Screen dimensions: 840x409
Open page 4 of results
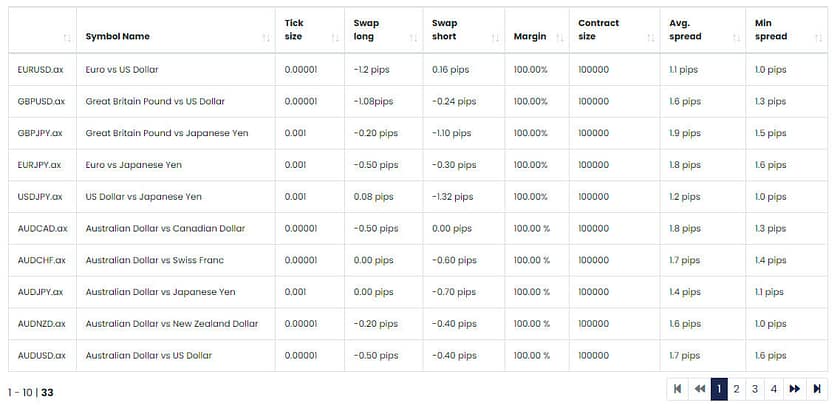point(774,389)
